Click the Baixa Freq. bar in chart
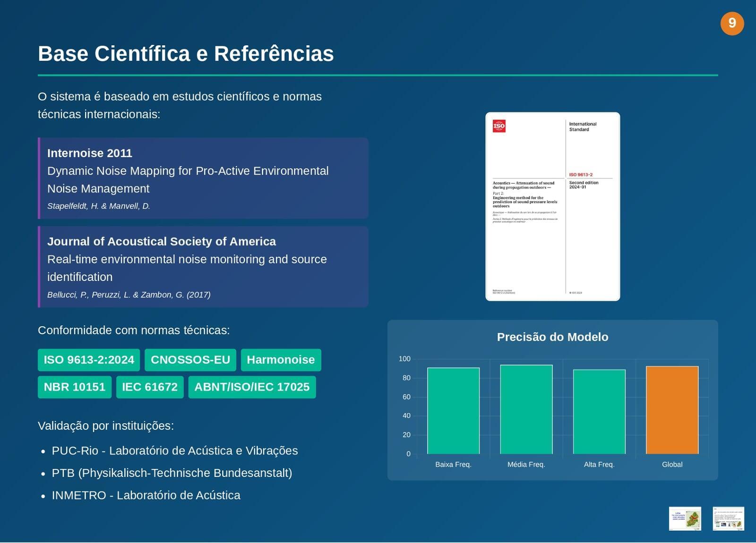 point(453,411)
